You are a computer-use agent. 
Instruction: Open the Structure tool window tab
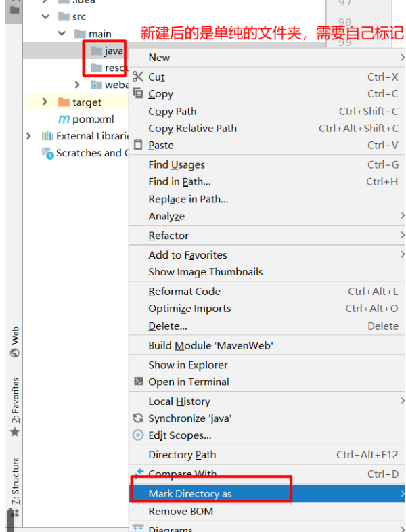(15, 482)
